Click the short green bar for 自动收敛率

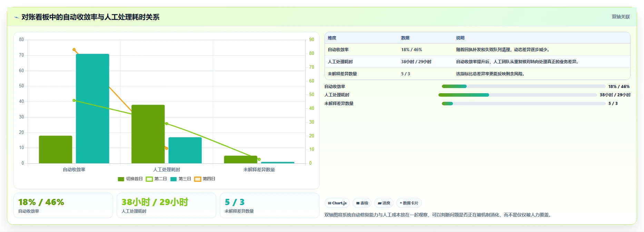click(x=56, y=149)
